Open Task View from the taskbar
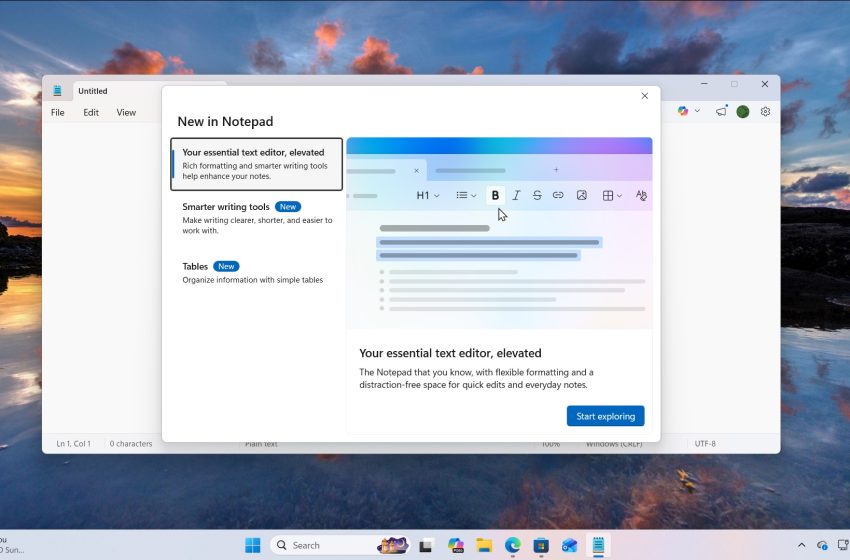This screenshot has height=560, width=850. click(x=426, y=545)
